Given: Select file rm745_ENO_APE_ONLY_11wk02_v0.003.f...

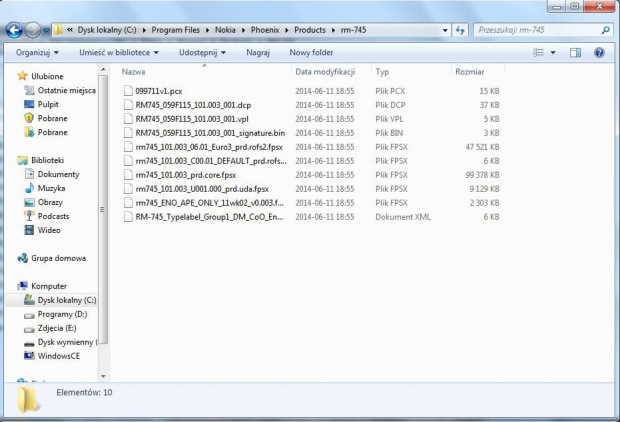Looking at the screenshot, I should pos(209,203).
